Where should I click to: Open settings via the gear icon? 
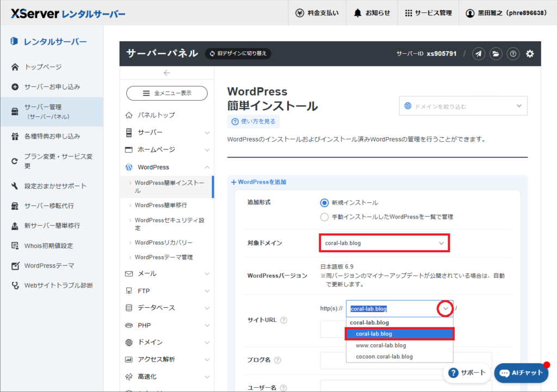point(530,54)
